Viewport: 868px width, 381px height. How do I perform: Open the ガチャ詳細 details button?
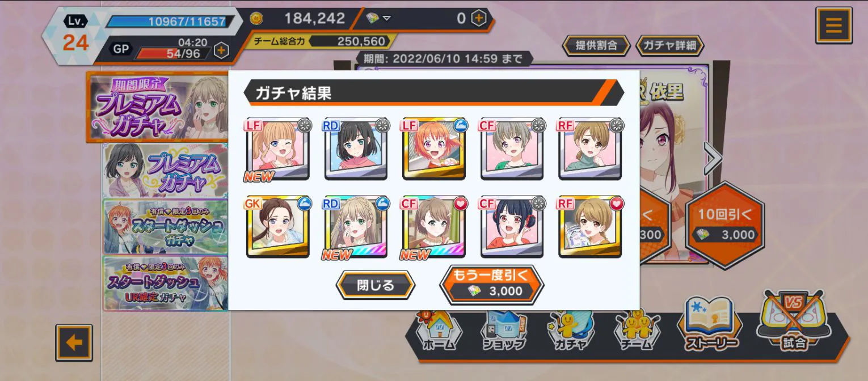[669, 45]
